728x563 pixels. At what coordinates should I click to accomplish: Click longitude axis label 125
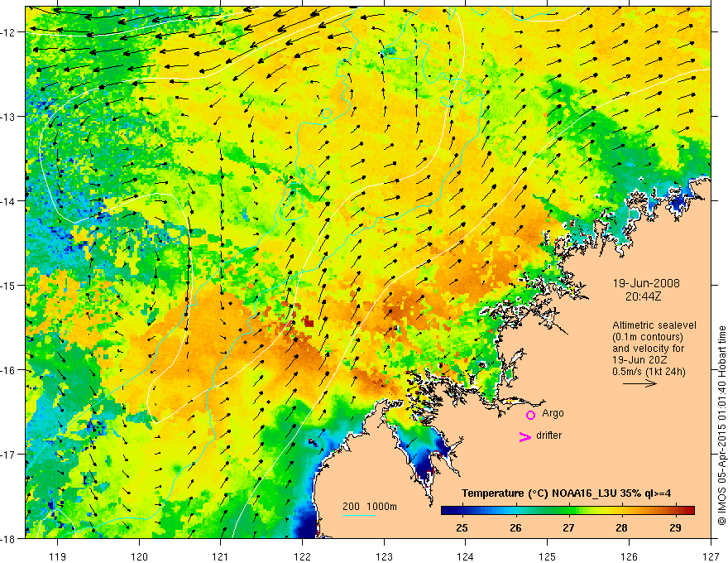[547, 556]
